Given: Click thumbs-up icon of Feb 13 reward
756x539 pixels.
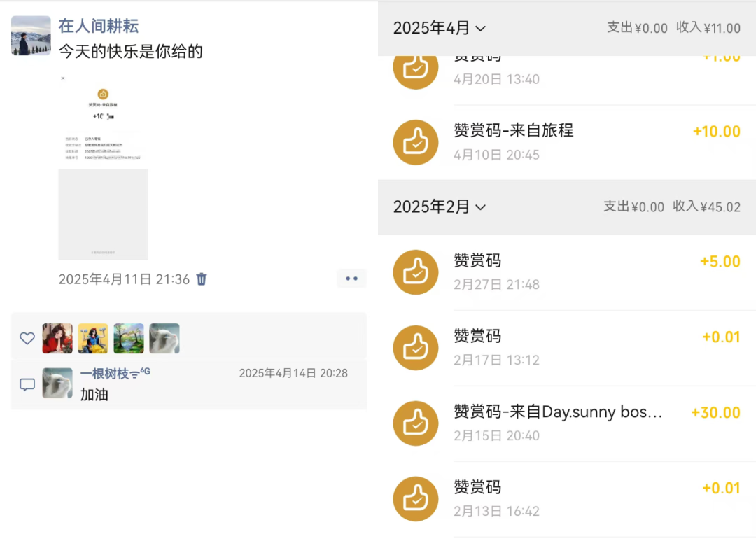Looking at the screenshot, I should pyautogui.click(x=416, y=499).
